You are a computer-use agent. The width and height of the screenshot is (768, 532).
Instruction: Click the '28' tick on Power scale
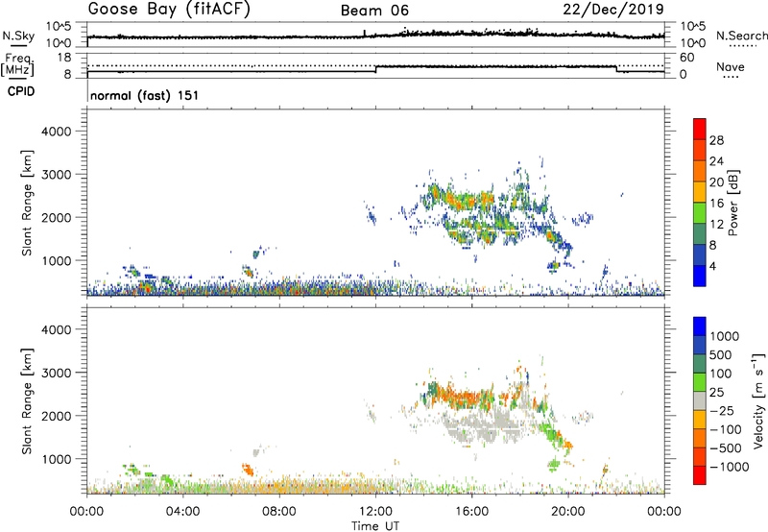tap(716, 140)
